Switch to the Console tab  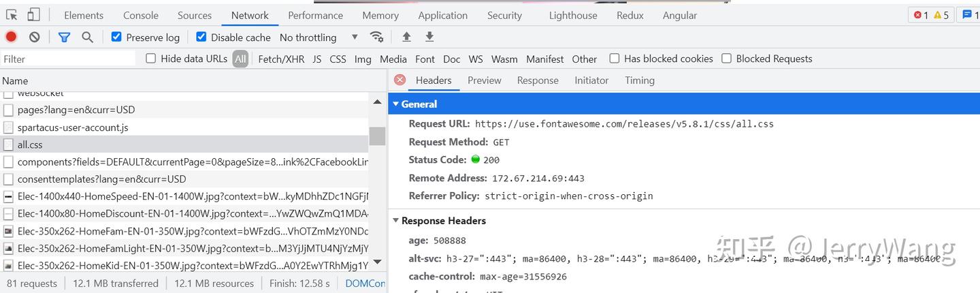click(141, 15)
